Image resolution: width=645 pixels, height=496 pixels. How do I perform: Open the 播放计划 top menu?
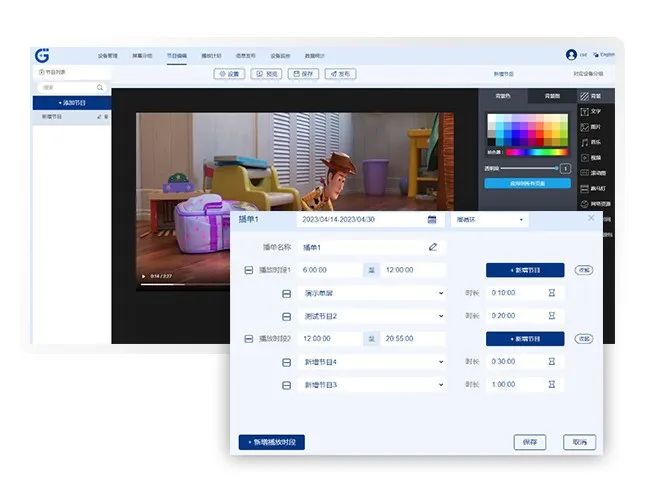point(211,56)
